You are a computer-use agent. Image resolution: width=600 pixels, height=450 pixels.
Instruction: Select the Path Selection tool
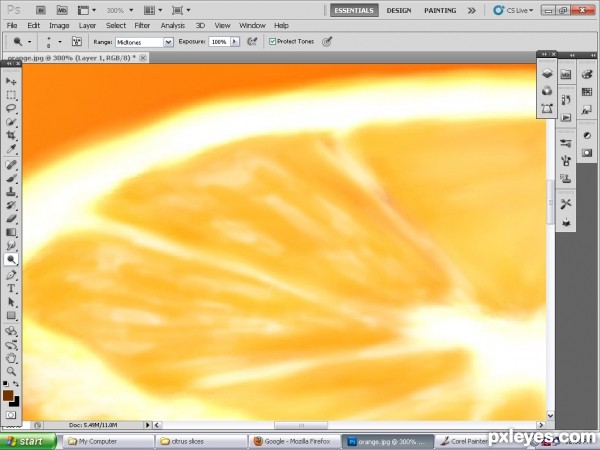[x=11, y=302]
